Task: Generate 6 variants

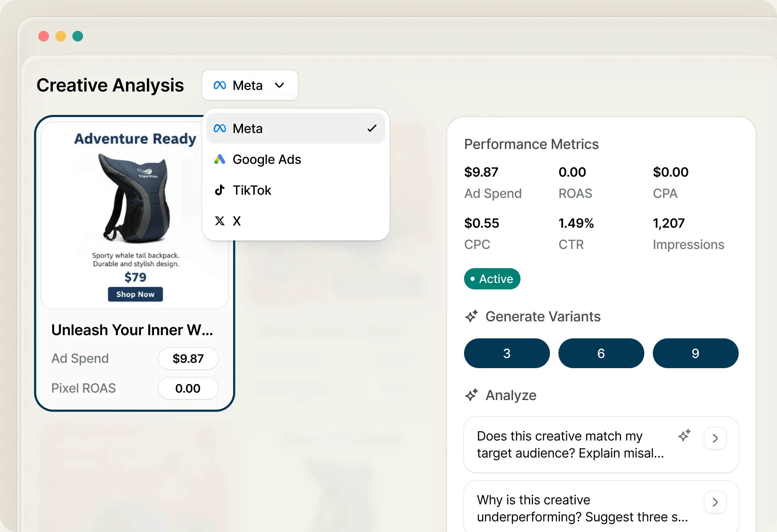Action: click(601, 353)
